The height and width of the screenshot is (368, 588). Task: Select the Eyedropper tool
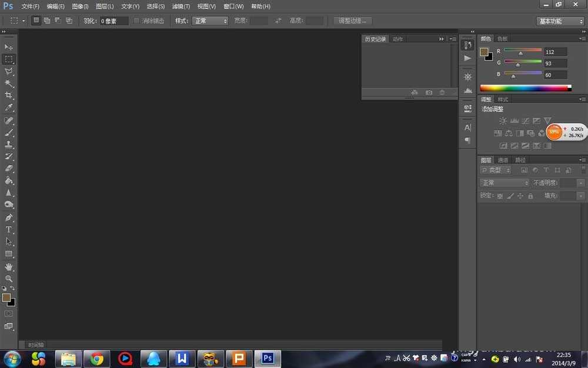pos(9,108)
